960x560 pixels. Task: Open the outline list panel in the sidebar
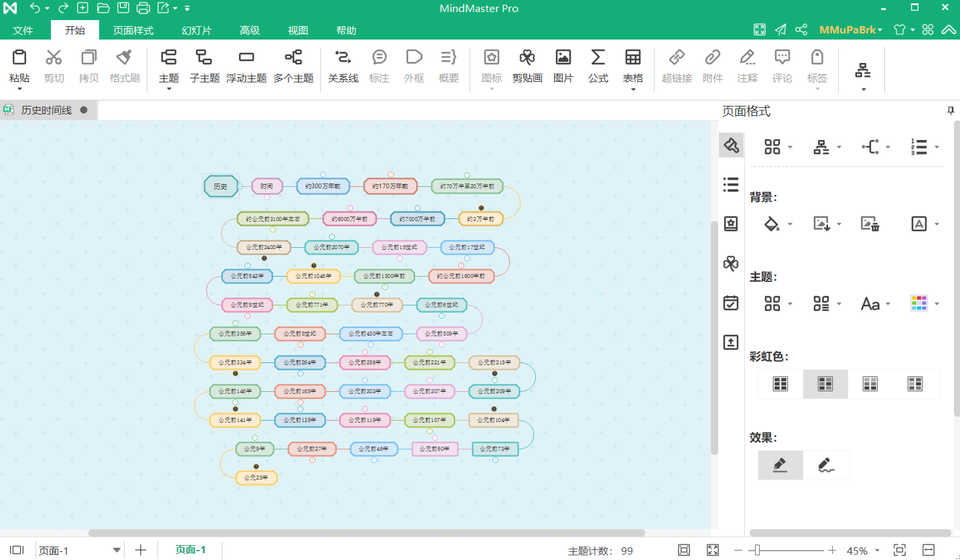(x=731, y=184)
